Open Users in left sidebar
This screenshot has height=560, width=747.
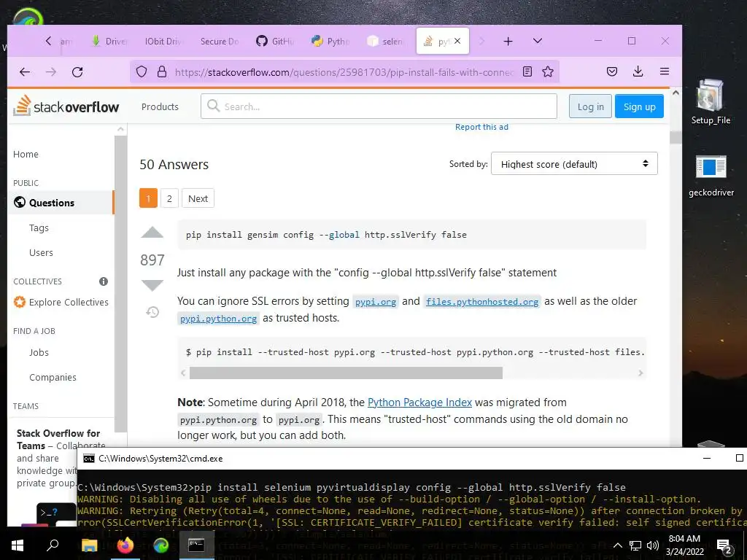coord(41,253)
